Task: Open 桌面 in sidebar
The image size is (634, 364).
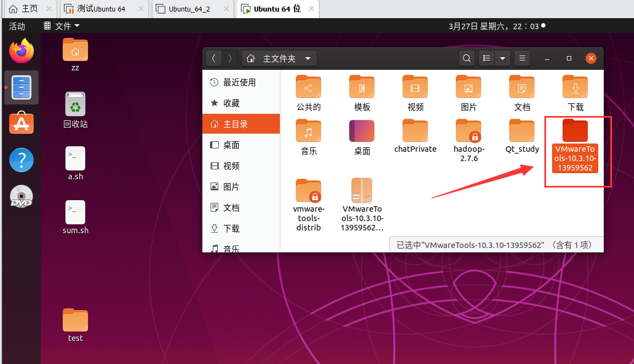Action: [x=241, y=145]
